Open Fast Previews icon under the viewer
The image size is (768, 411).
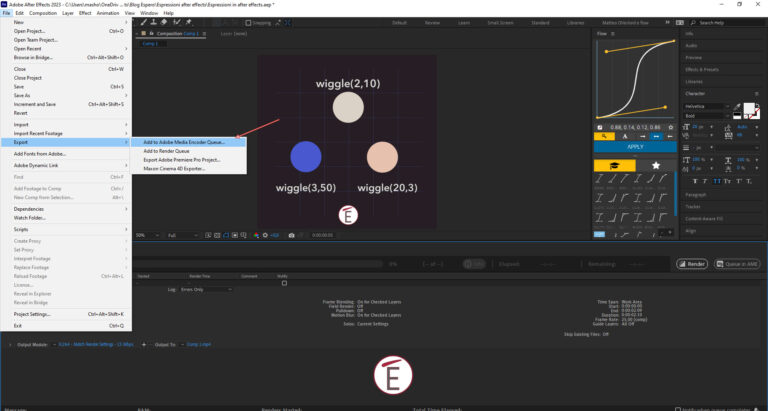click(x=208, y=236)
